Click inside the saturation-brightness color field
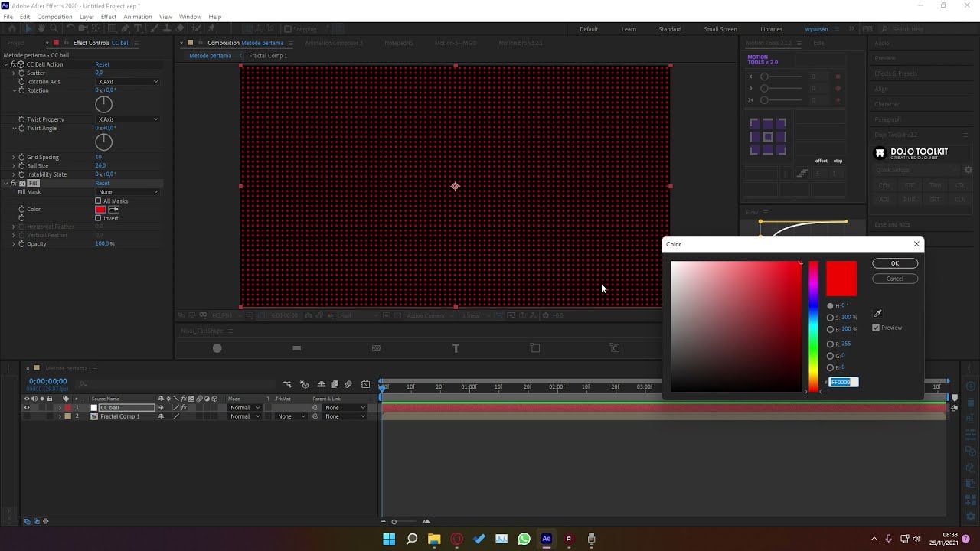The height and width of the screenshot is (551, 980). click(737, 327)
